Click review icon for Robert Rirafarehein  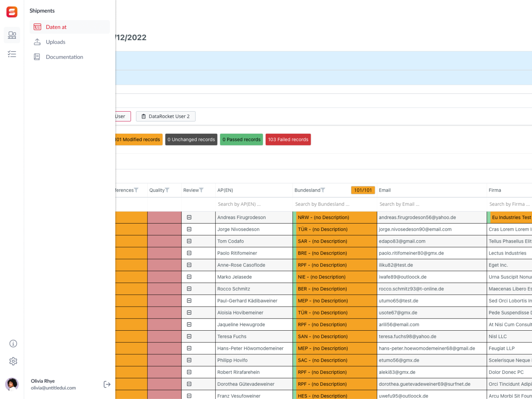pyautogui.click(x=189, y=372)
